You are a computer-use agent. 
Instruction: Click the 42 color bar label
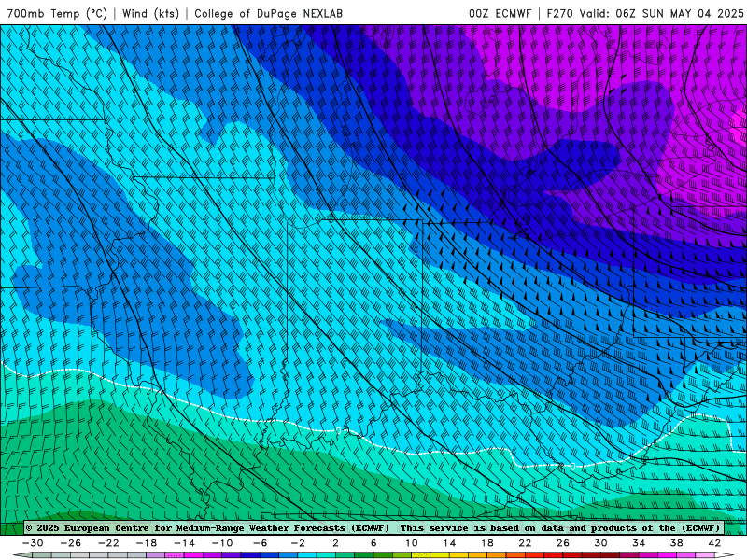(x=714, y=543)
